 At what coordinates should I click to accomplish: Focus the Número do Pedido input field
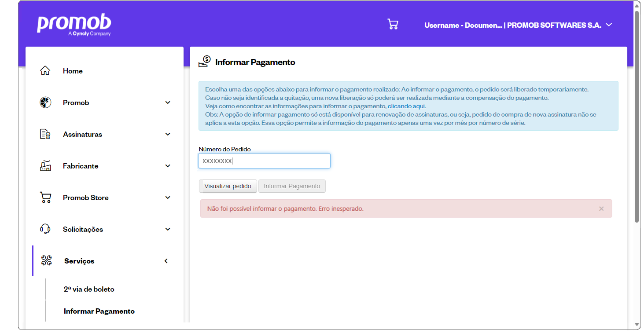264,161
